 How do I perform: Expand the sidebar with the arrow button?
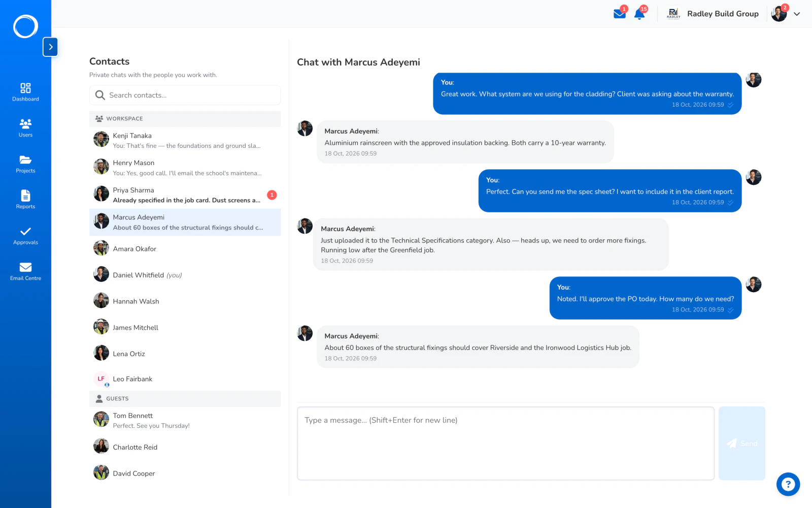[50, 47]
